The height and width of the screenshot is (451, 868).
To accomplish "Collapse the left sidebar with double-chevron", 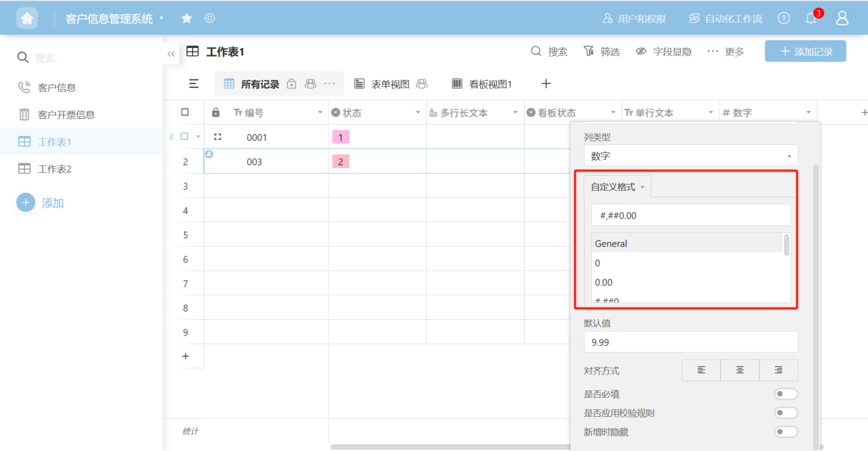I will pos(171,54).
